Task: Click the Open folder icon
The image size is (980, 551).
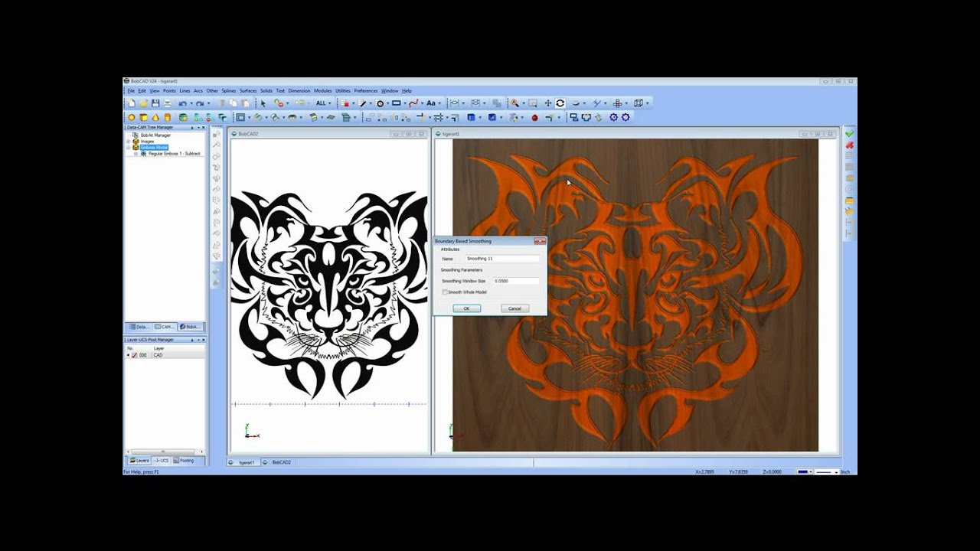Action: click(143, 103)
